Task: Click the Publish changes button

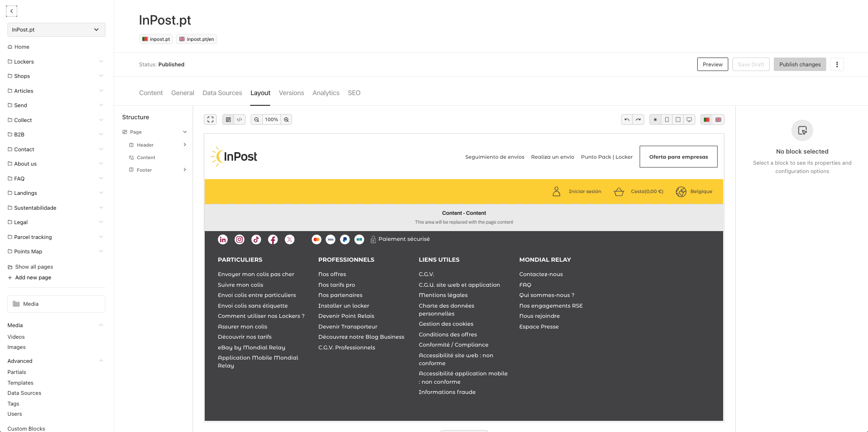Action: click(x=800, y=64)
